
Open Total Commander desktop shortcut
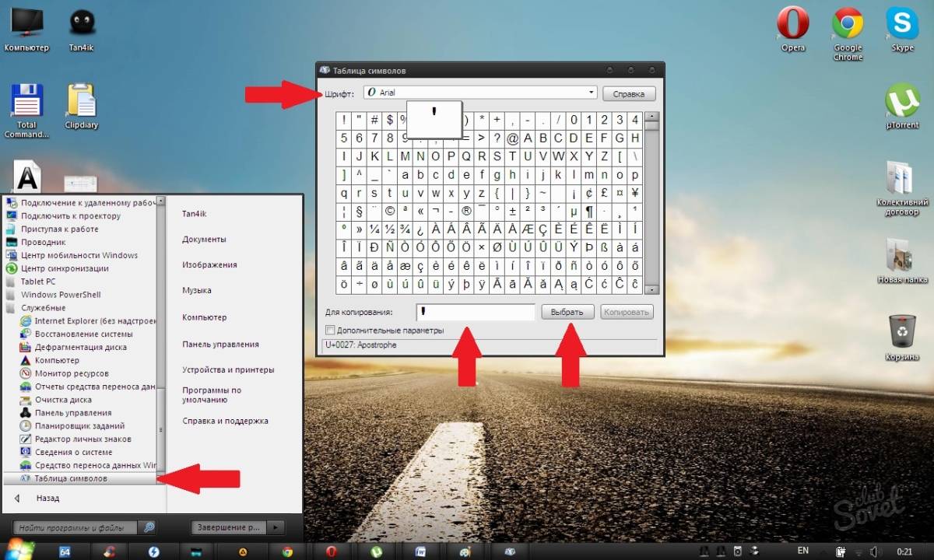26,102
